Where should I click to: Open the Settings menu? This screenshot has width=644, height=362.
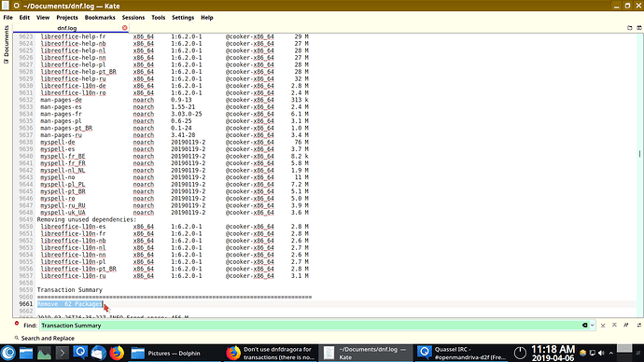(183, 18)
